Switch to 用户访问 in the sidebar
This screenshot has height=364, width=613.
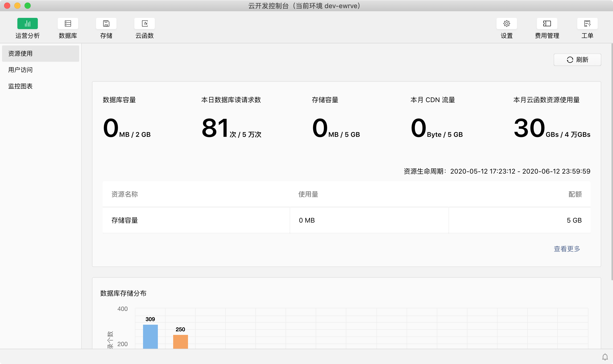pyautogui.click(x=20, y=70)
